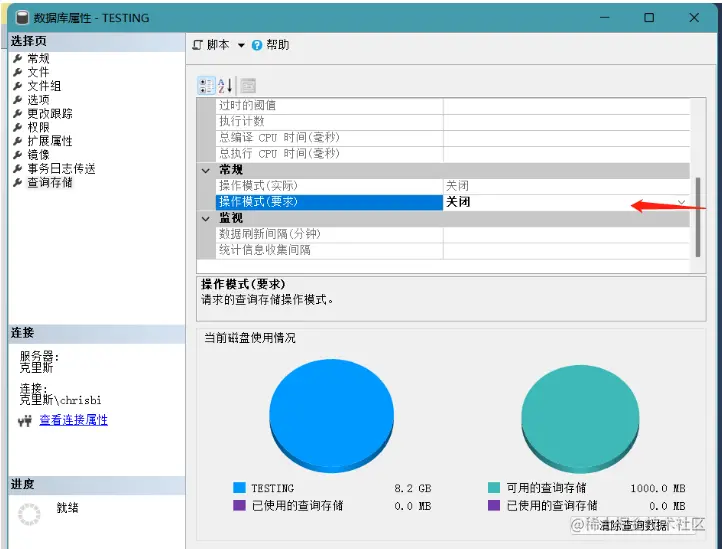
Task: Click the database icon in title bar
Action: coord(22,18)
